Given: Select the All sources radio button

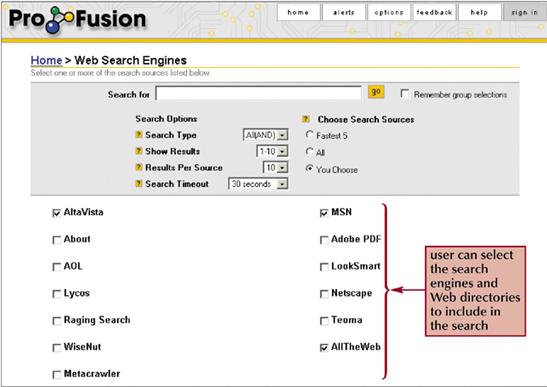Looking at the screenshot, I should click(309, 151).
